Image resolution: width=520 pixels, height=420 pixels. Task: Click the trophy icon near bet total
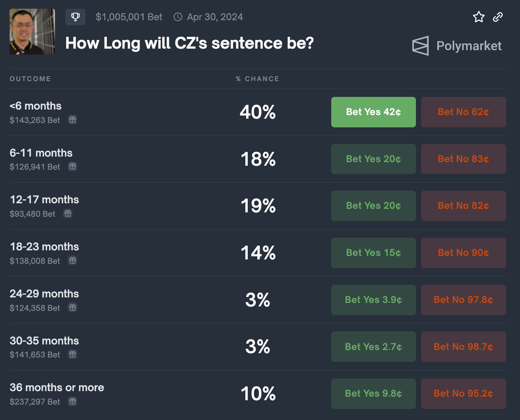75,17
